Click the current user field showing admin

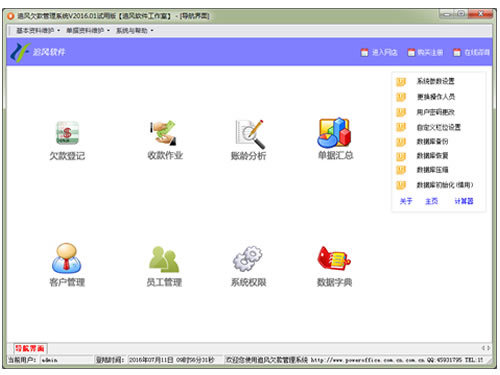(67, 360)
